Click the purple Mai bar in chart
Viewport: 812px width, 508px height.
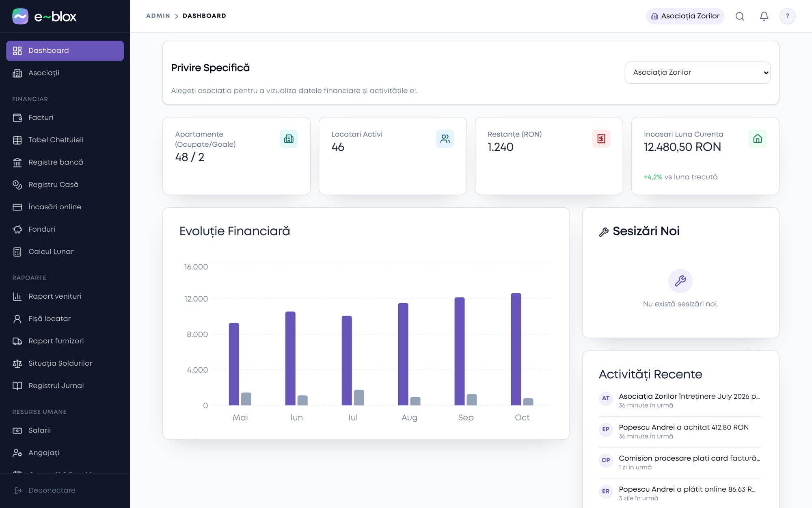click(x=234, y=364)
